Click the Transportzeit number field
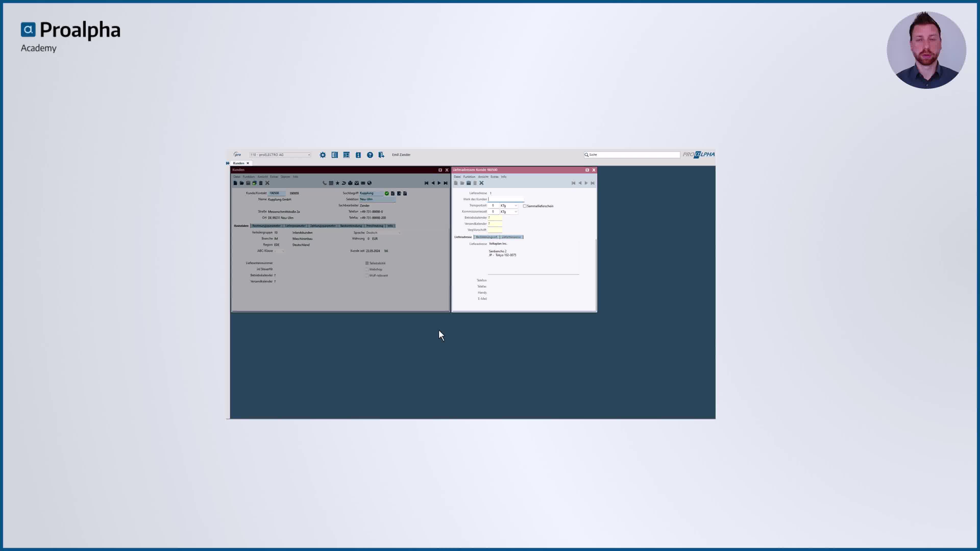980x551 pixels. pos(493,205)
